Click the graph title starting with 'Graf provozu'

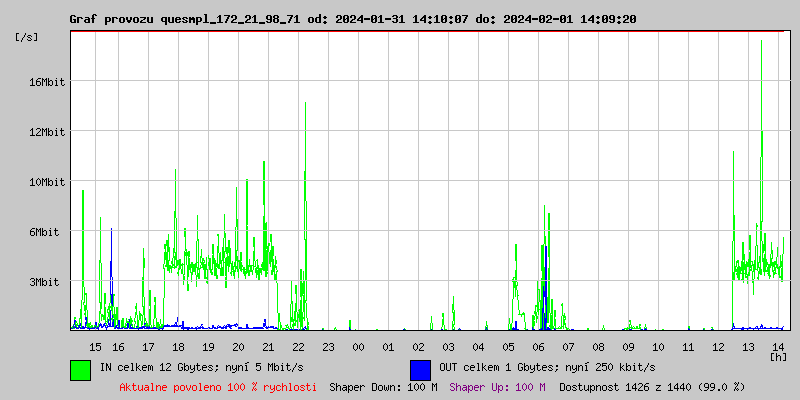tap(352, 19)
